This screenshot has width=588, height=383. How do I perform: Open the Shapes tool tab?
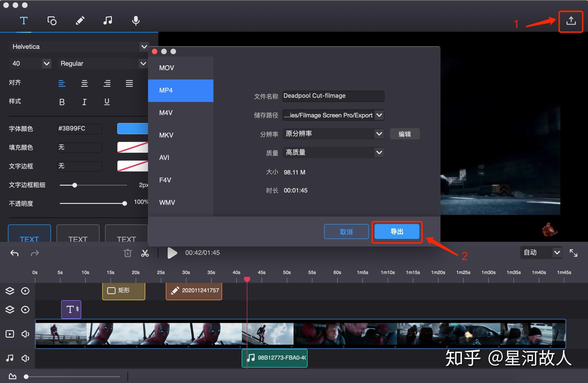pyautogui.click(x=52, y=21)
